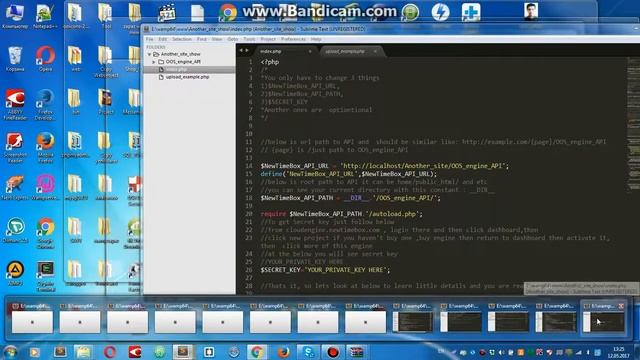Open the Find menu
This screenshot has width=640, height=360.
click(202, 39)
